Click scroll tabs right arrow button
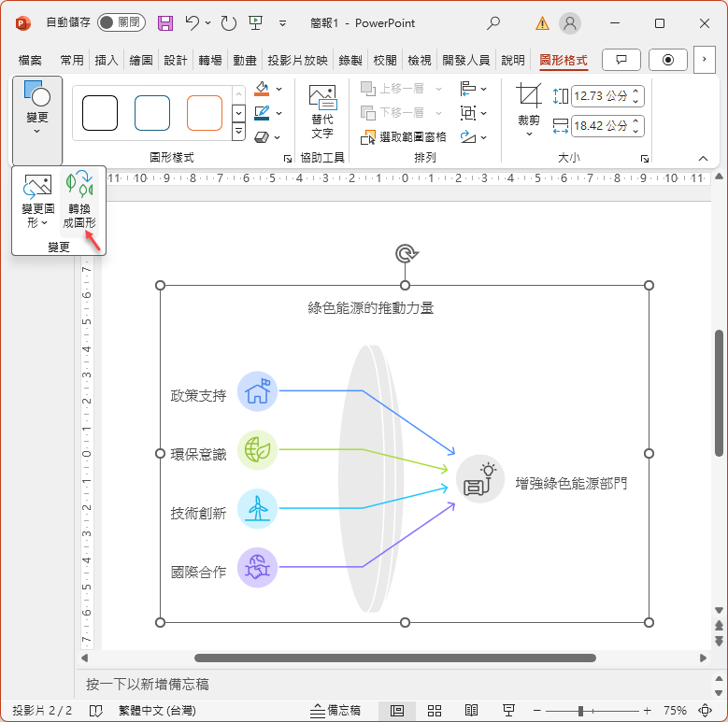The image size is (728, 722). (x=705, y=60)
